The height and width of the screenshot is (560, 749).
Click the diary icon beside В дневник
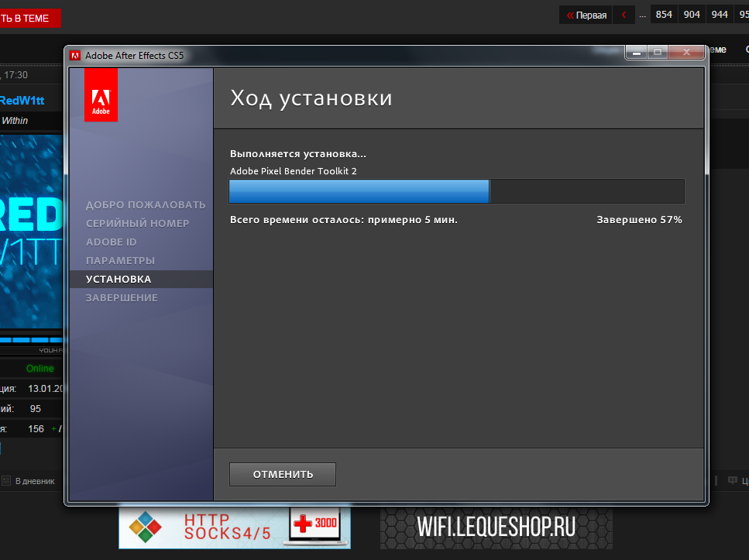click(x=6, y=481)
